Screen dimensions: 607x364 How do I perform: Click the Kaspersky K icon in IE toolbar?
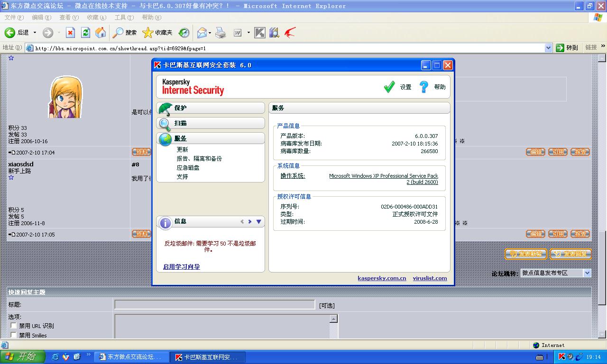point(260,32)
